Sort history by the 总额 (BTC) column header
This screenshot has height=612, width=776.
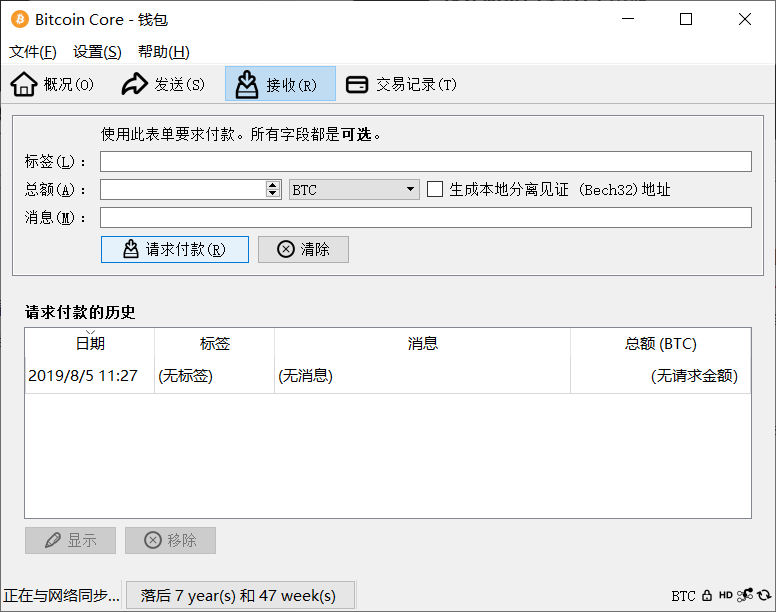(661, 343)
